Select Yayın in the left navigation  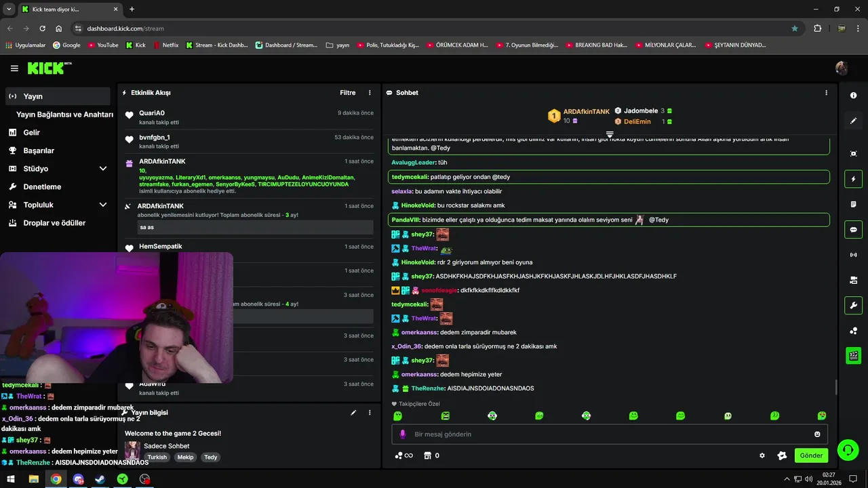[x=58, y=96]
